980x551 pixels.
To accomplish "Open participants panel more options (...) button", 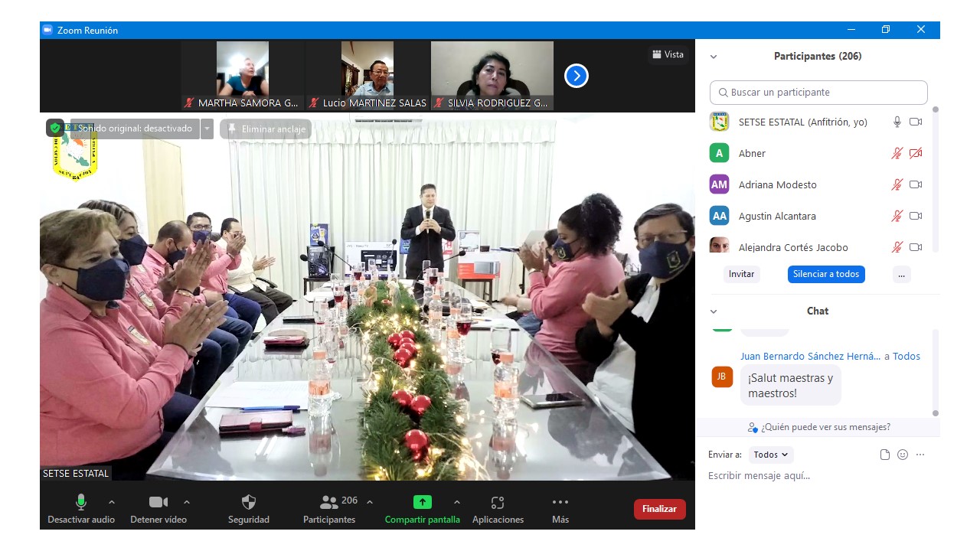I will pos(901,274).
